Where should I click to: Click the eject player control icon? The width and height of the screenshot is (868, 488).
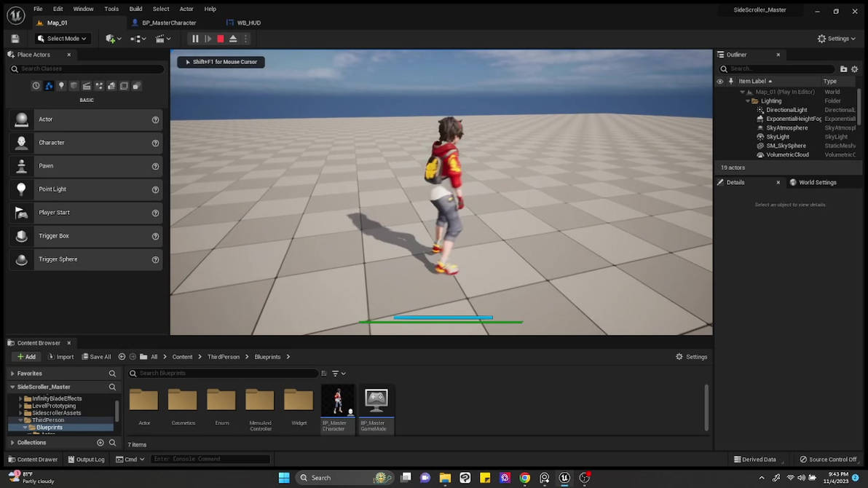click(232, 39)
